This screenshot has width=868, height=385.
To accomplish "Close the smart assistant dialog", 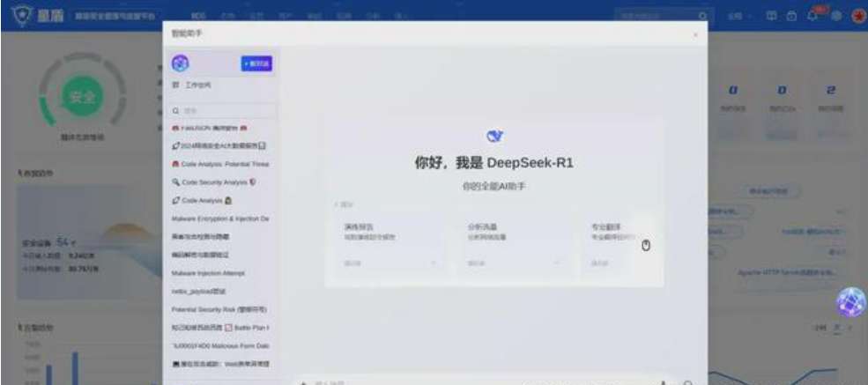I will point(695,35).
